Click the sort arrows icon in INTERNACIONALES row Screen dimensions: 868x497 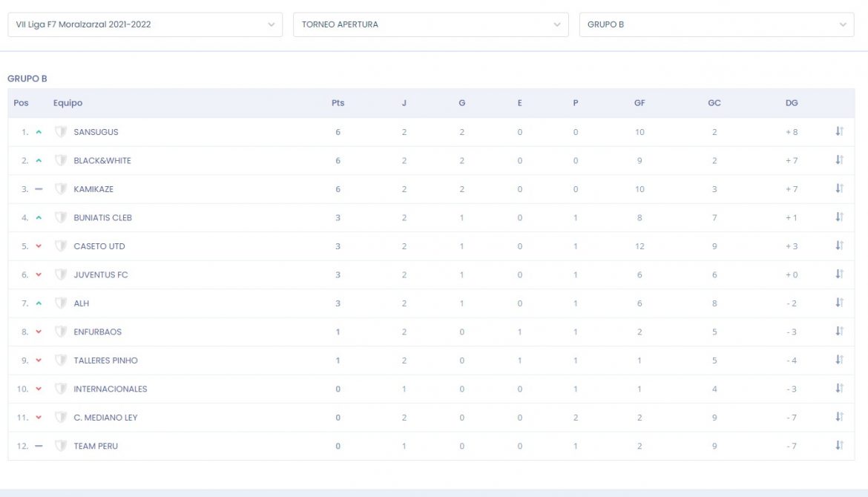pos(839,388)
